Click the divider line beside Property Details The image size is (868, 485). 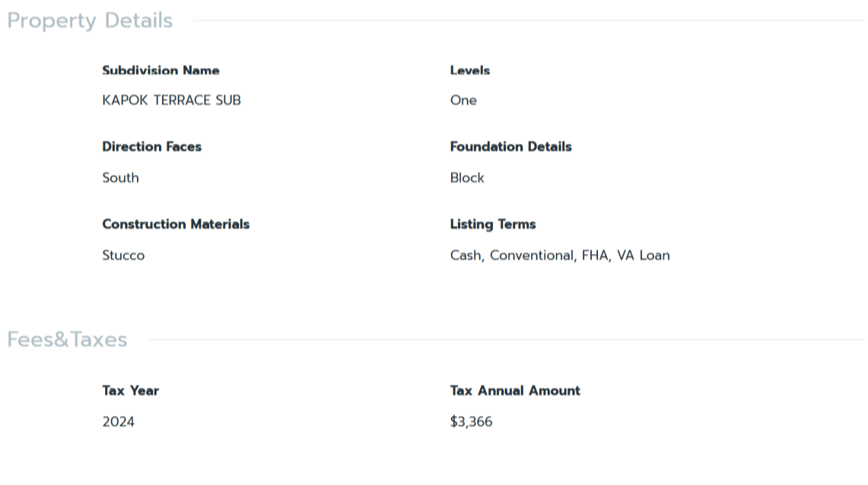525,21
